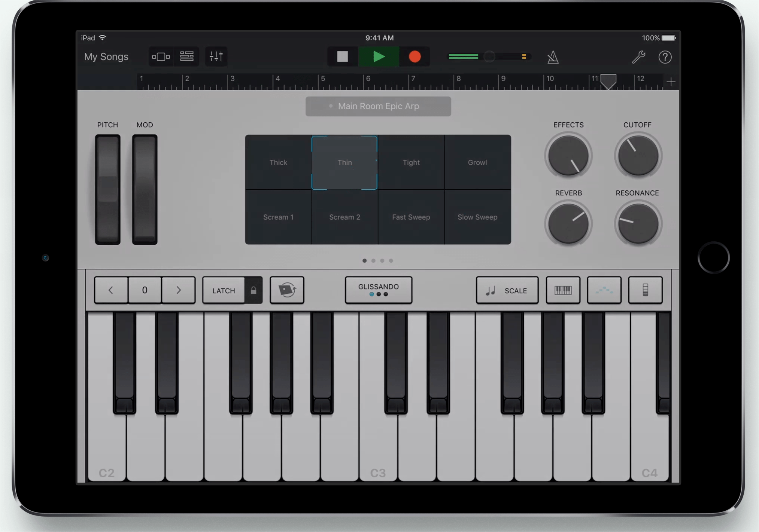Viewport: 759px width, 532px height.
Task: Open the Tracks view icon
Action: click(x=161, y=56)
